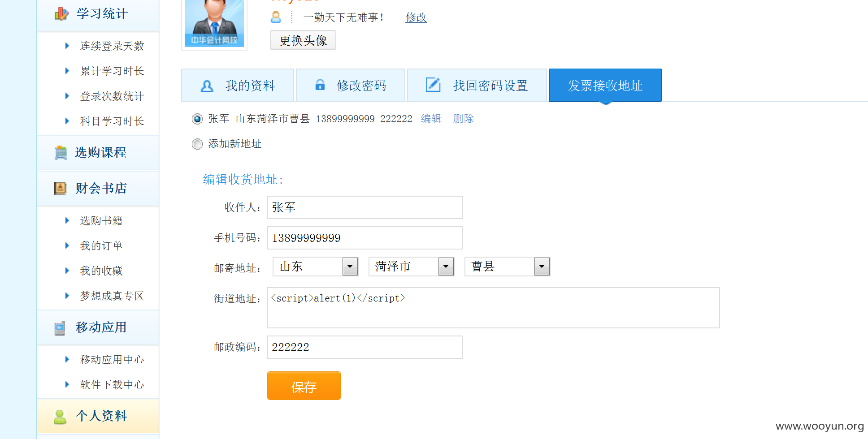Click the arrow bullet beside 软件下载中心
This screenshot has width=868, height=439.
[x=67, y=384]
